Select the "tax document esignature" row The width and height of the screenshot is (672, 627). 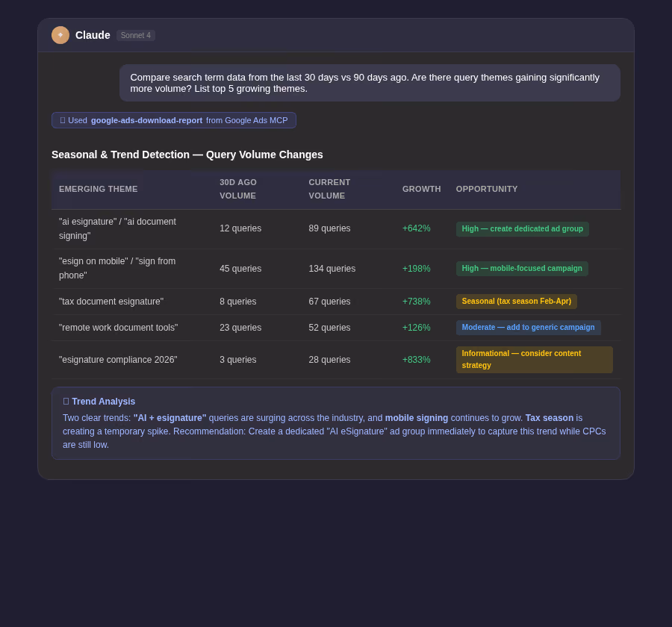[x=336, y=302]
